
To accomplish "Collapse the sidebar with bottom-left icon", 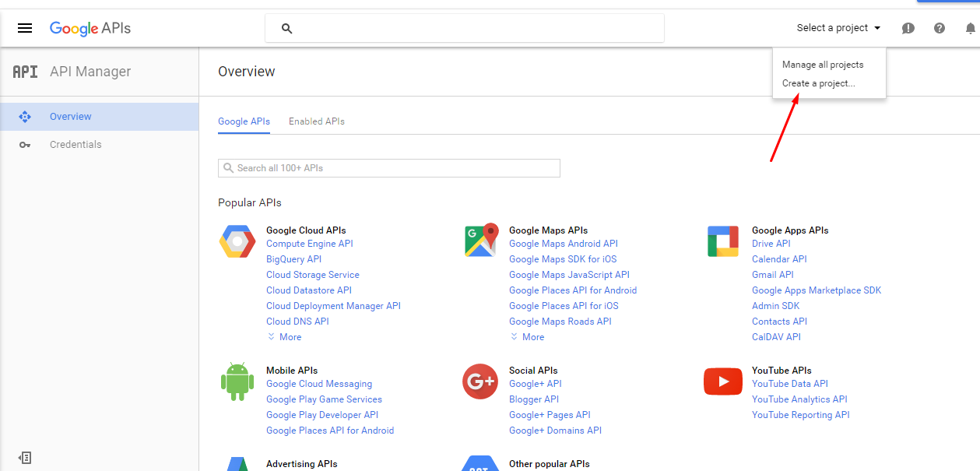I will 25,458.
